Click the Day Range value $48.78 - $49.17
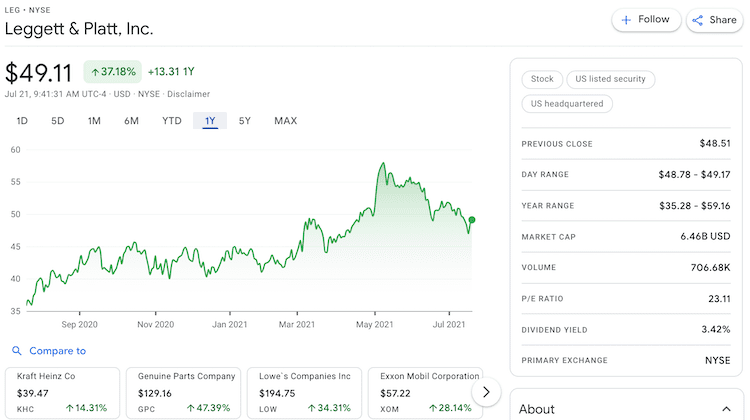This screenshot has height=420, width=750. point(694,175)
